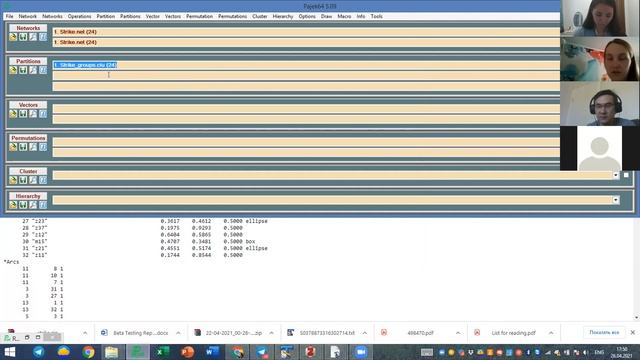Open Word from the taskbar
Screen dimensions: 640x360
[x=212, y=352]
